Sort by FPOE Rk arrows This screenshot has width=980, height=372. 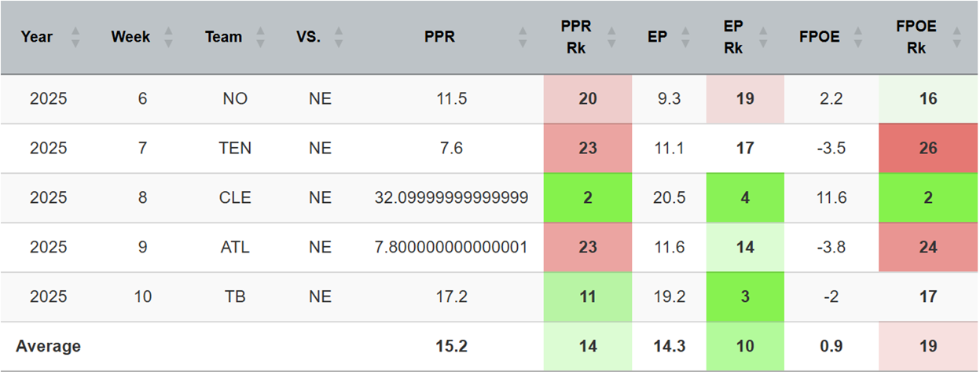point(956,37)
